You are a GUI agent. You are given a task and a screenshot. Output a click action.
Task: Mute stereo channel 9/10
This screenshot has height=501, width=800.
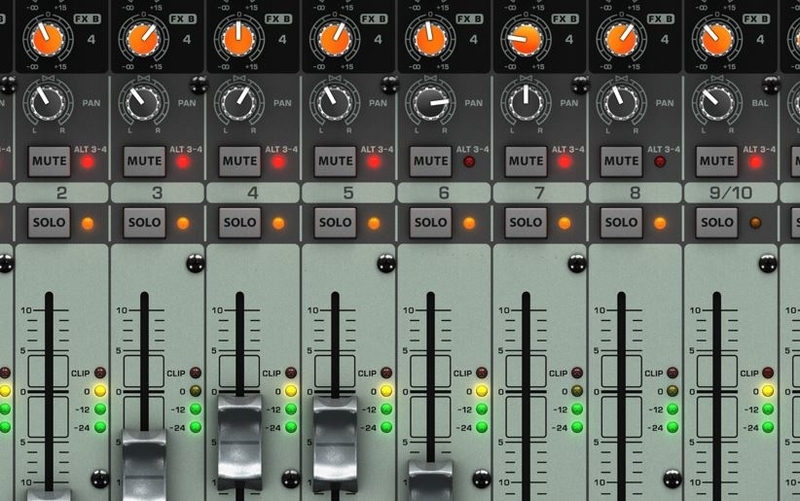[717, 161]
